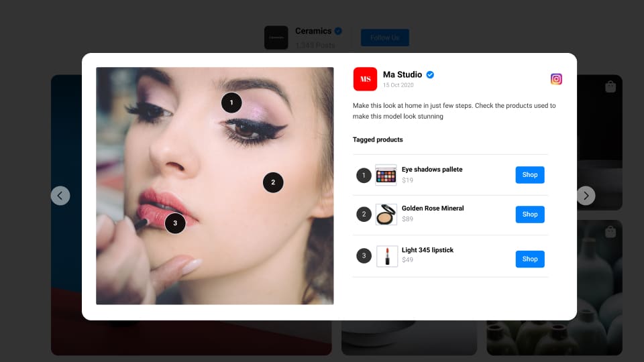
Task: Click number 1 badge in tagged products list
Action: pos(364,175)
